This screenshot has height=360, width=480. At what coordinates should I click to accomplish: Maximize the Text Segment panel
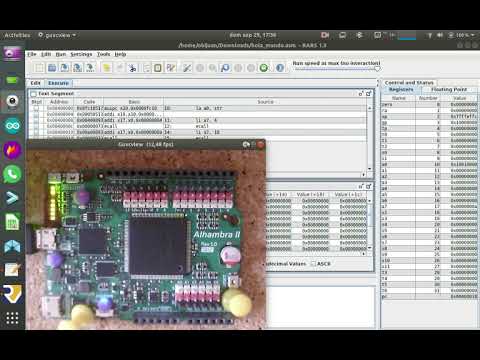click(x=369, y=94)
